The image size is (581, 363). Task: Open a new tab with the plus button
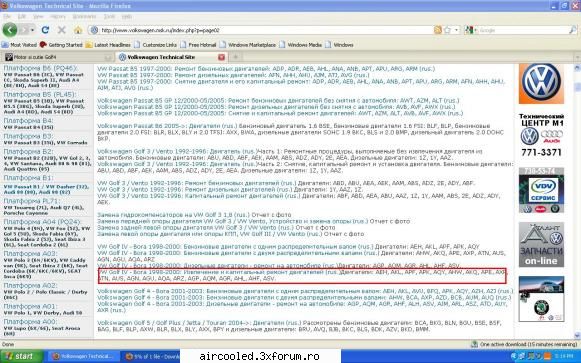(x=235, y=57)
